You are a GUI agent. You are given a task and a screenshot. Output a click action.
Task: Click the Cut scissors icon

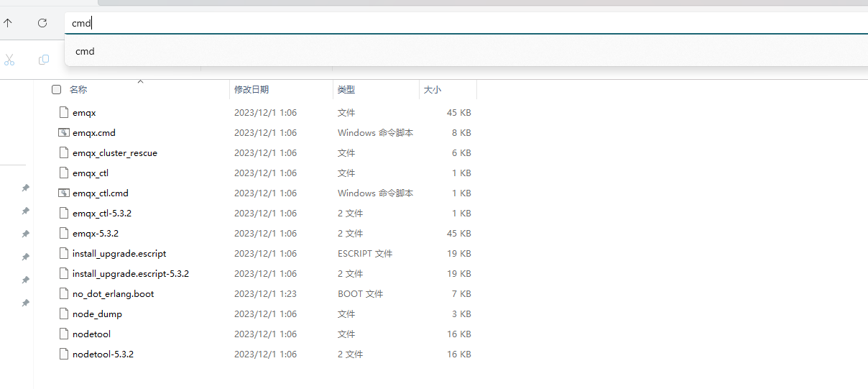pos(9,60)
